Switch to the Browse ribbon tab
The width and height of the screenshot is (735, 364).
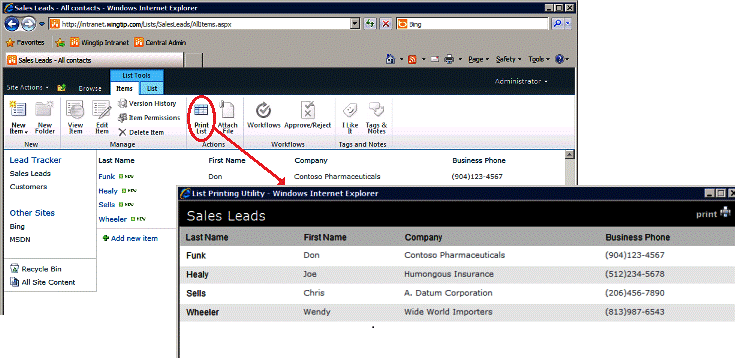coord(90,88)
